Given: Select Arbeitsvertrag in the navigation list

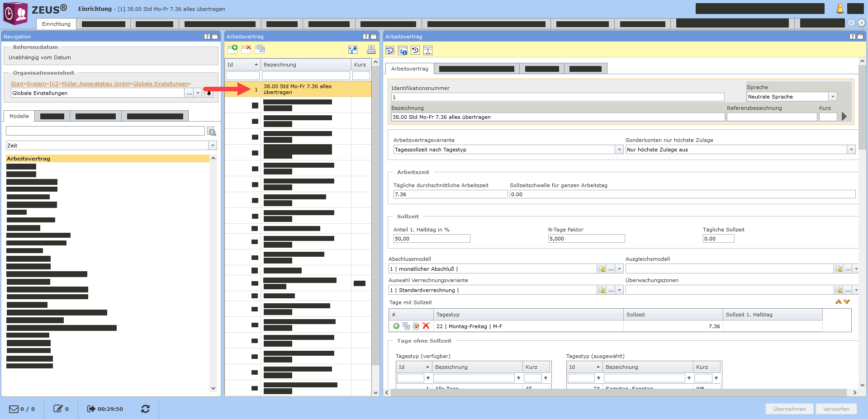Looking at the screenshot, I should (x=28, y=159).
